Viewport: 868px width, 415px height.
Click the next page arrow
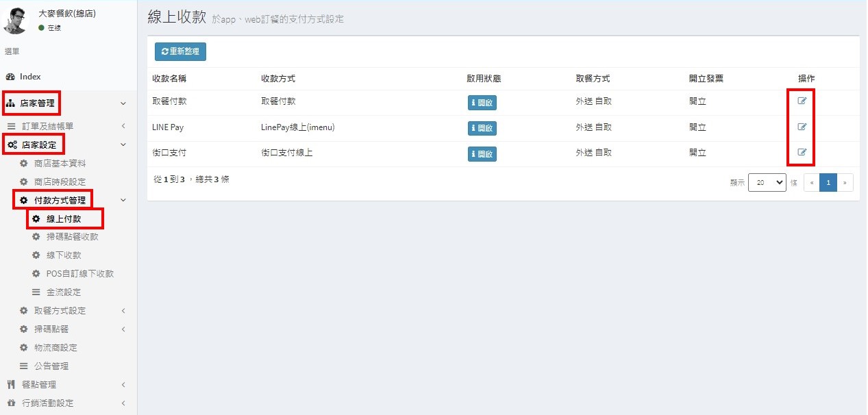(845, 183)
